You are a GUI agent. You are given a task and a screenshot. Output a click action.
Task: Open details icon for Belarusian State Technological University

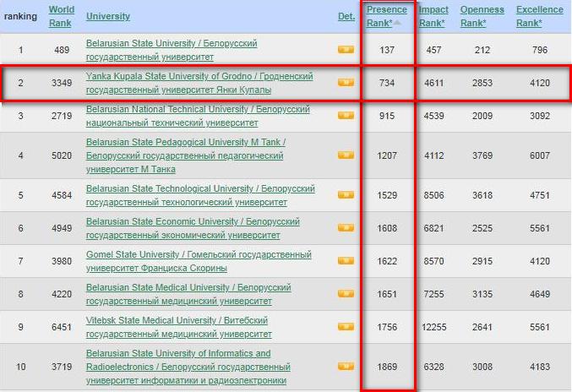pyautogui.click(x=346, y=195)
